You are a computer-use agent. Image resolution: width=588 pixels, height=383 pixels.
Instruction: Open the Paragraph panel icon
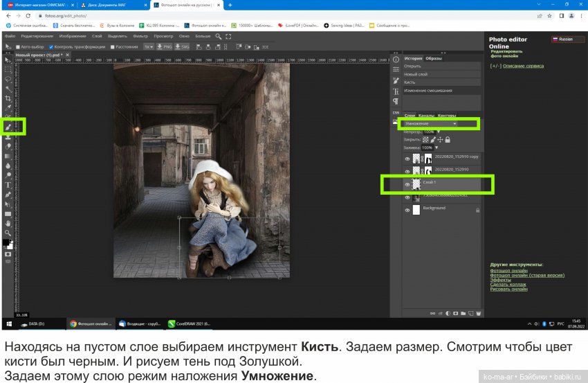click(x=396, y=101)
